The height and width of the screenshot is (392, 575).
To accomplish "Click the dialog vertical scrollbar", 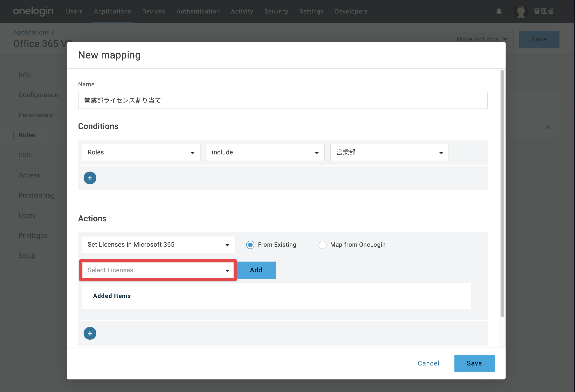I will 502,193.
